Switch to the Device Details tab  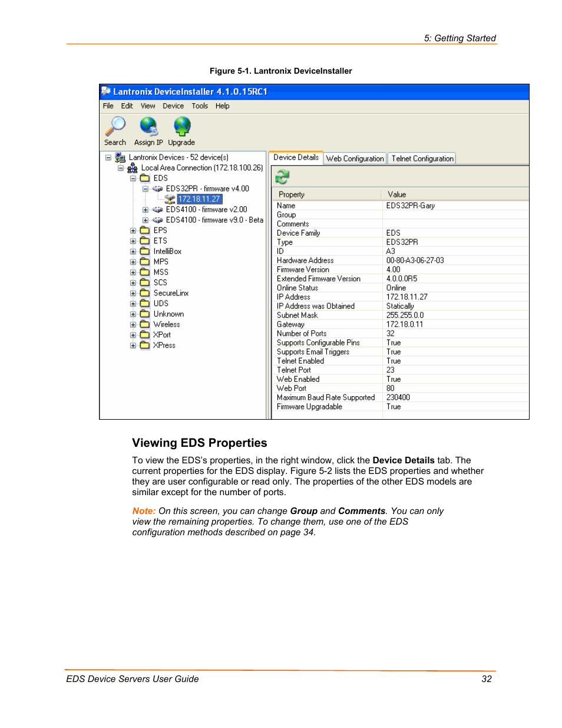(296, 157)
